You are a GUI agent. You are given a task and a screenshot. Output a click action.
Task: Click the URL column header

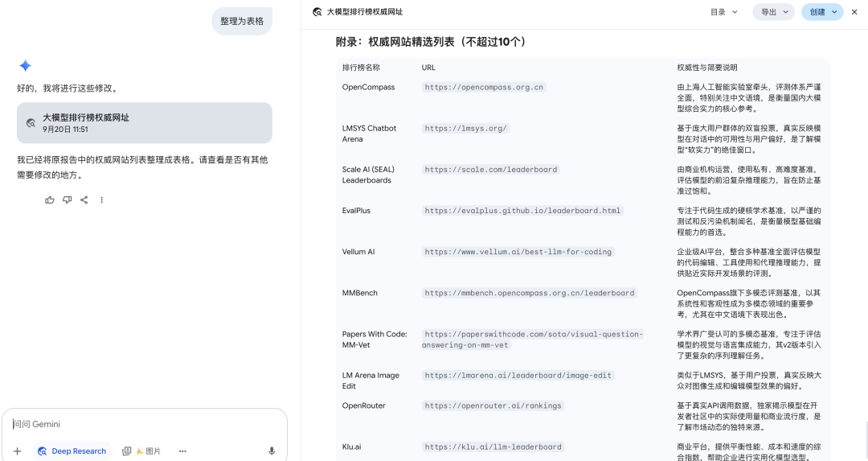click(x=428, y=68)
